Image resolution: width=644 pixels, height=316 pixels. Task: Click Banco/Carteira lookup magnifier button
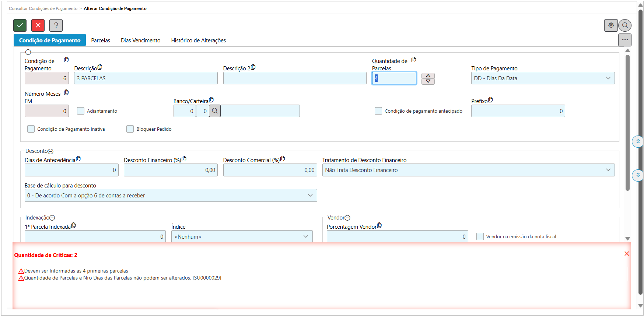pyautogui.click(x=215, y=111)
